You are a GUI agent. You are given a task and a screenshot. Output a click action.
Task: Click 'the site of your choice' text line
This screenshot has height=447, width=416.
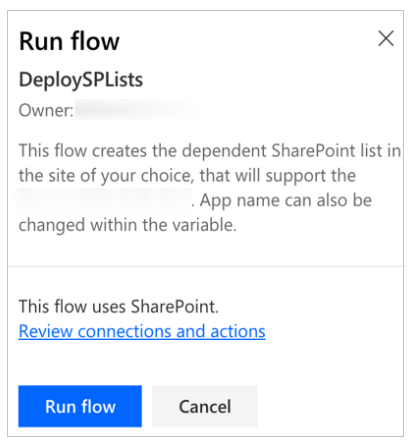[x=187, y=176]
